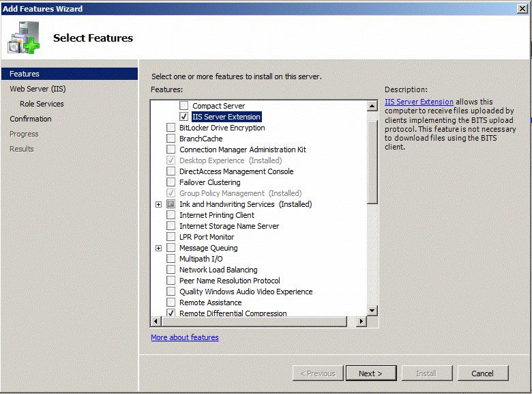Viewport: 532px width, 394px height.
Task: Check the Failover Clustering checkbox
Action: pyautogui.click(x=171, y=182)
